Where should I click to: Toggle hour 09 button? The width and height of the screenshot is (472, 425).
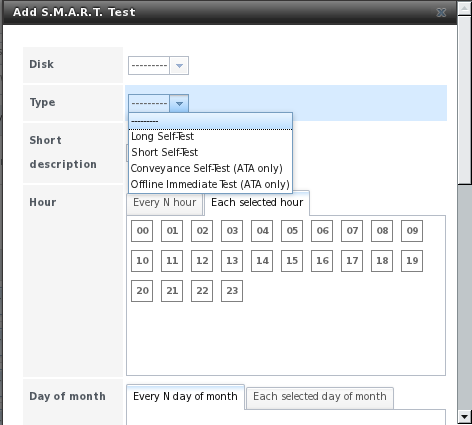[x=412, y=231]
